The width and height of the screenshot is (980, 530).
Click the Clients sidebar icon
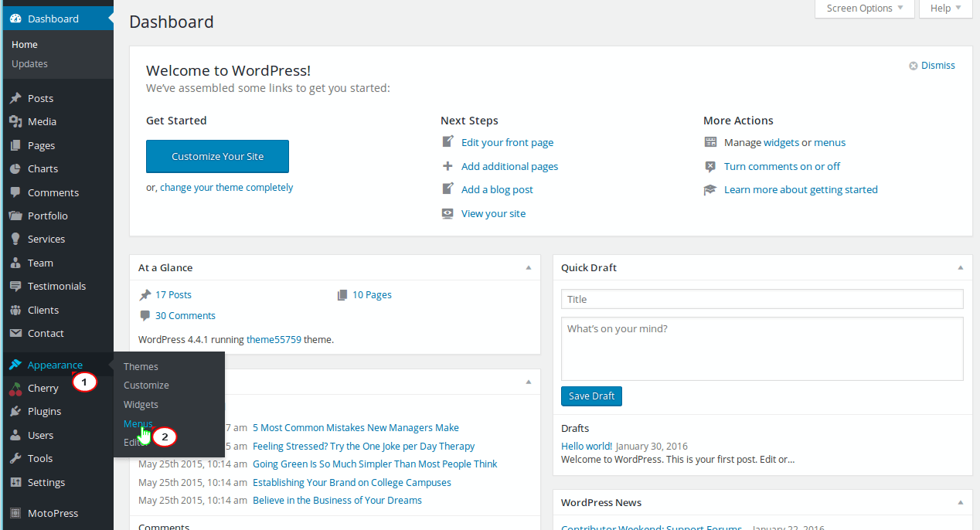(x=15, y=310)
